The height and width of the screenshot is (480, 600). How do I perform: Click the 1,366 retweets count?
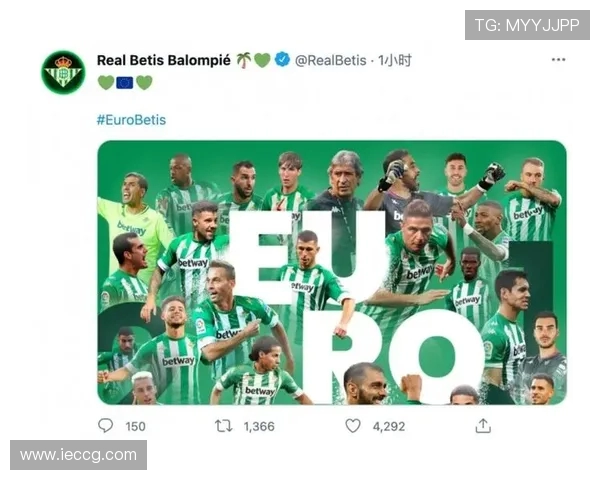[x=259, y=426]
